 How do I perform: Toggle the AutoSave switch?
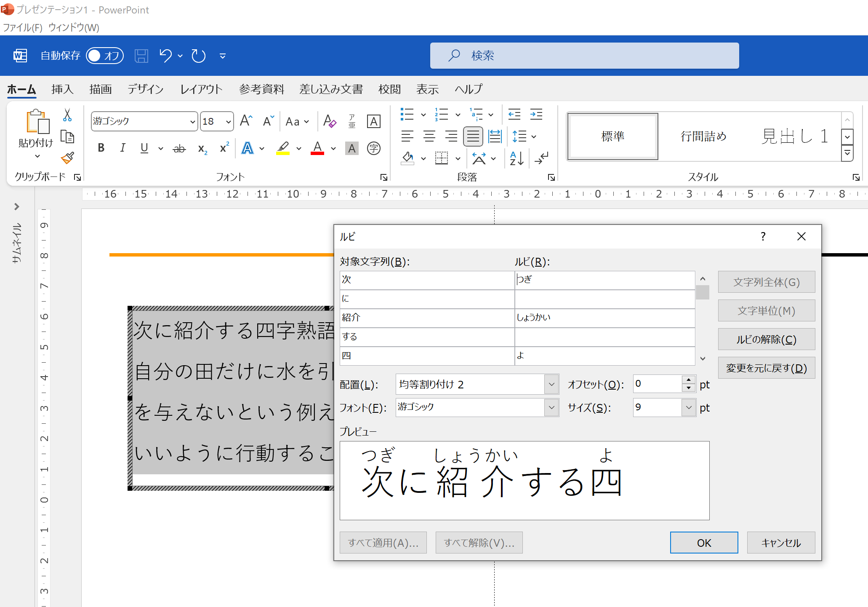click(x=104, y=56)
